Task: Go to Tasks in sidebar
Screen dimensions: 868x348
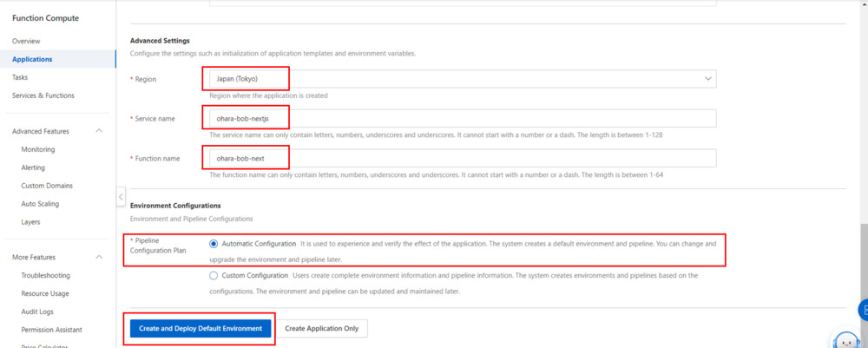Action: coord(20,77)
